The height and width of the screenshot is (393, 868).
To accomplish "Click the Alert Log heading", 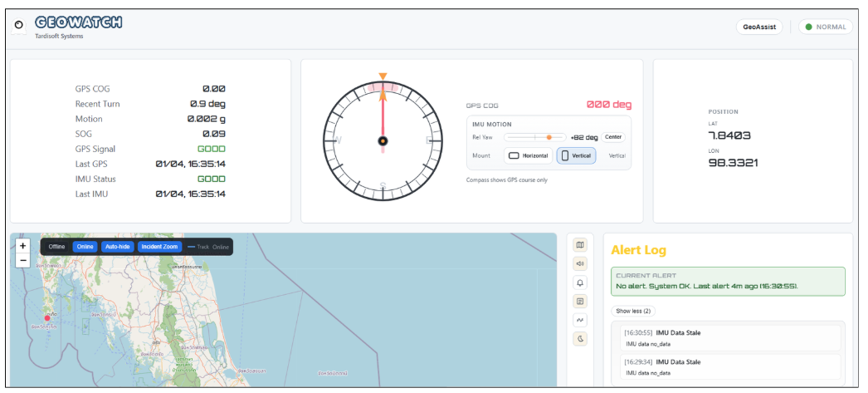I will pyautogui.click(x=639, y=250).
